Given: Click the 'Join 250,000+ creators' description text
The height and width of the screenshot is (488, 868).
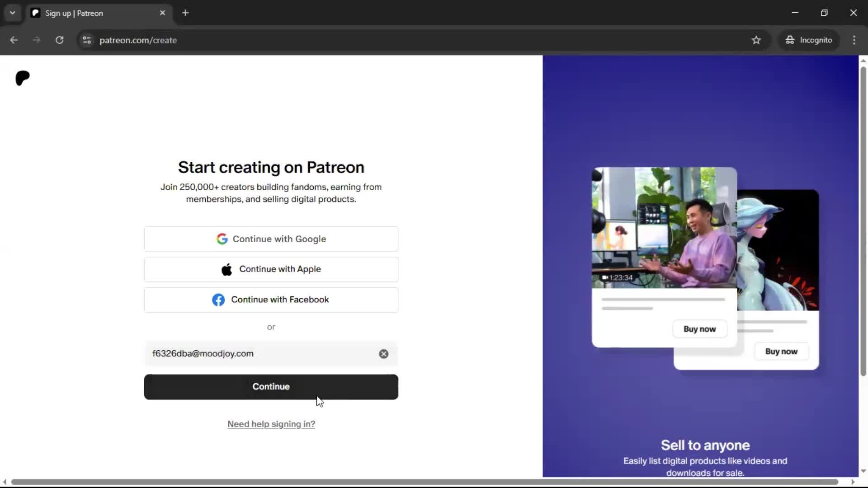Looking at the screenshot, I should pos(271,193).
